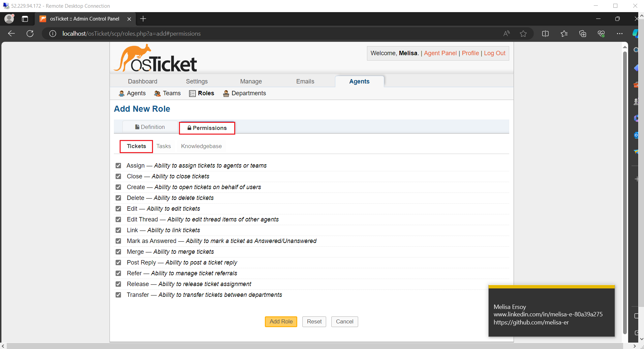Click the Add Role button
Viewport: 644px width, 349px height.
tap(281, 322)
